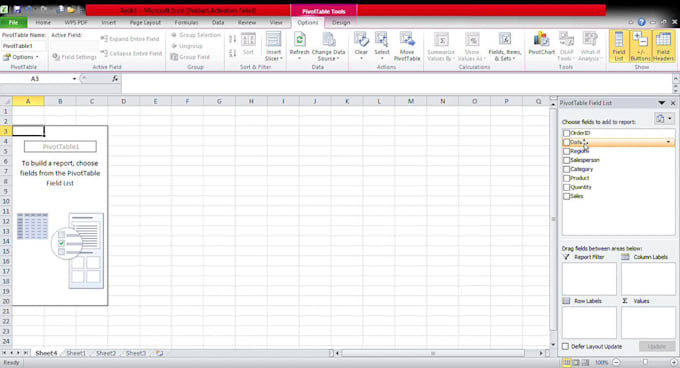Screen dimensions: 680x368
Task: Click the zoom slider handle
Action: point(645,362)
